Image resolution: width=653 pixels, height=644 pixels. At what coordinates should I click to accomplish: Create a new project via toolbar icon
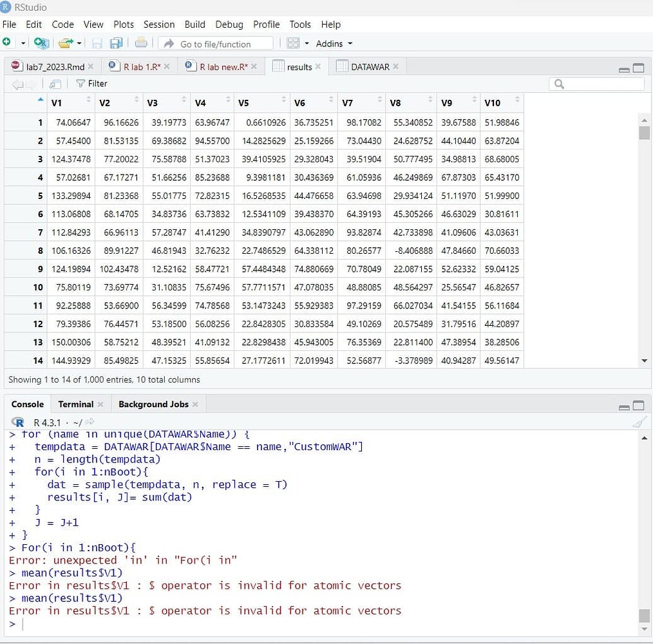[41, 43]
